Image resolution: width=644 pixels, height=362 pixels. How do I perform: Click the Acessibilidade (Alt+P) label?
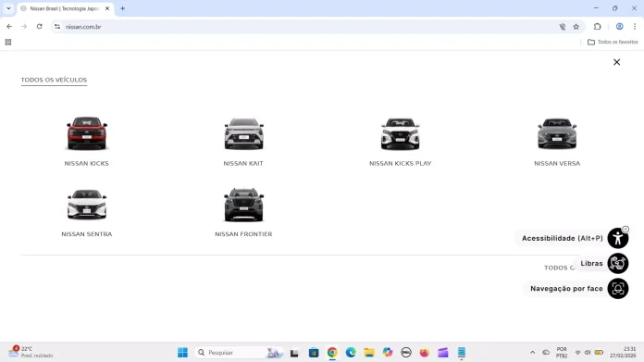(x=563, y=238)
